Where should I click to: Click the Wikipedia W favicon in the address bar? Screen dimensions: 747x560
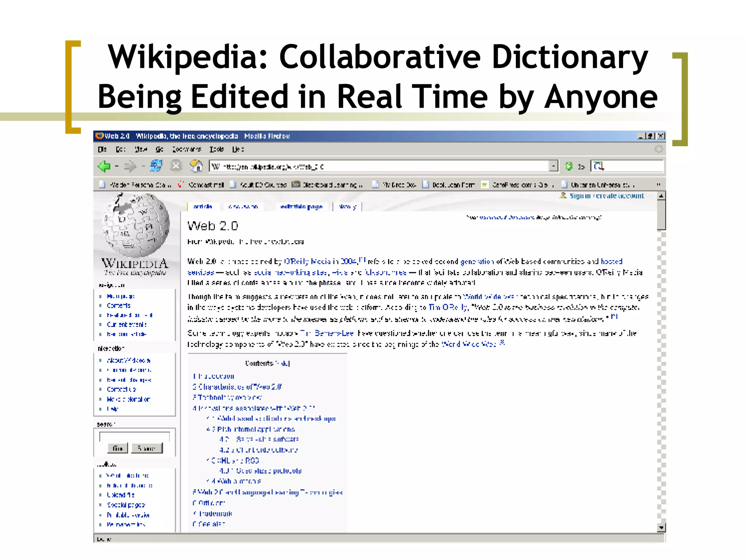216,167
